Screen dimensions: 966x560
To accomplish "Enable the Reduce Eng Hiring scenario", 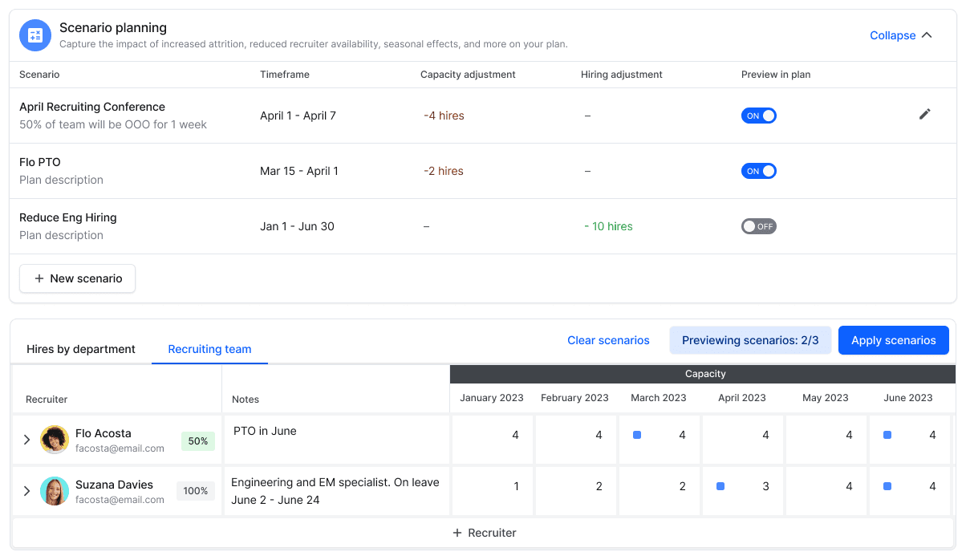I will point(758,225).
